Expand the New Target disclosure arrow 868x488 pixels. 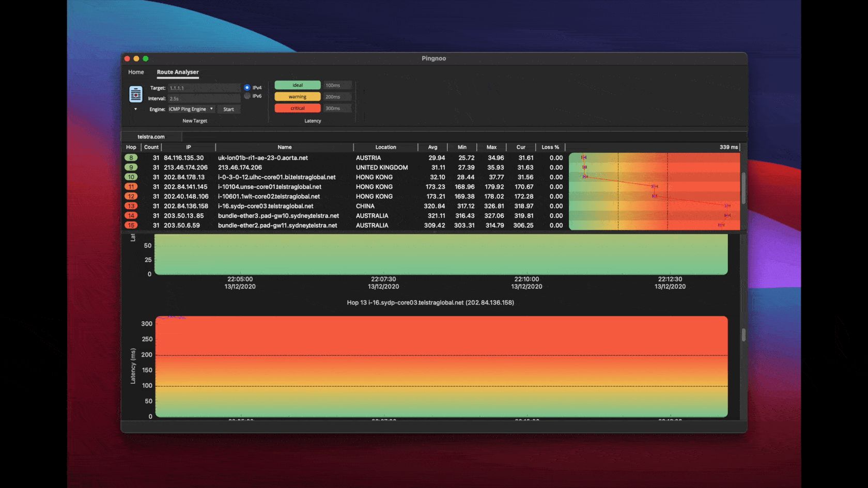click(x=135, y=109)
